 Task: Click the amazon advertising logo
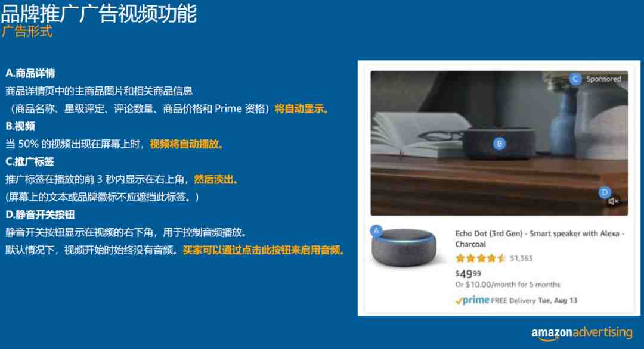[582, 332]
